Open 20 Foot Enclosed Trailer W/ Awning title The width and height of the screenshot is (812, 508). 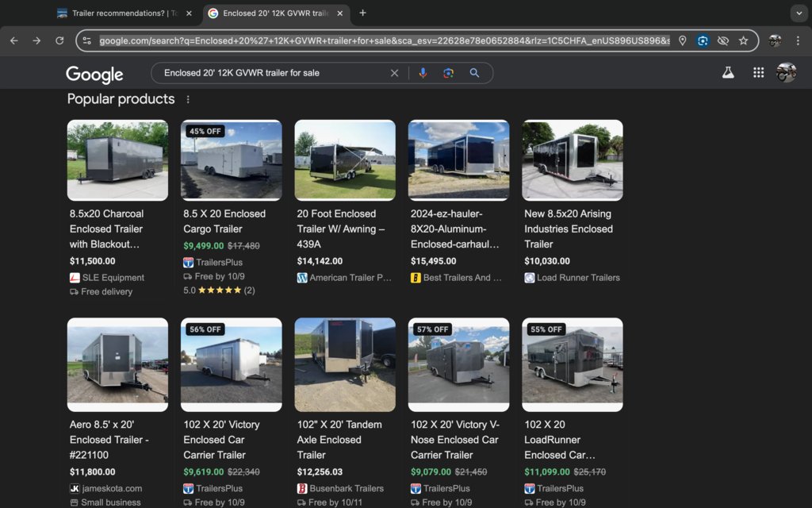click(341, 229)
